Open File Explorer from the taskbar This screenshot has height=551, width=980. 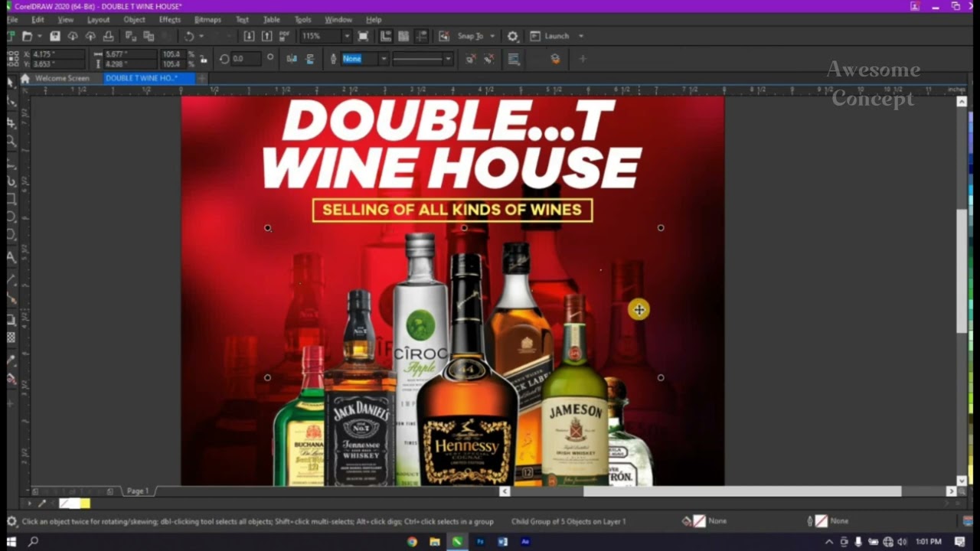[435, 542]
